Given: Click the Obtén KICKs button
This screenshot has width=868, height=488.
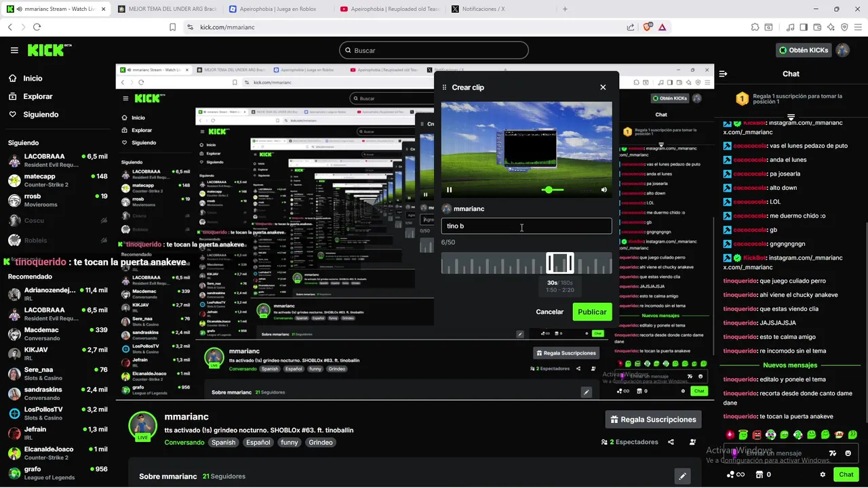Looking at the screenshot, I should pyautogui.click(x=803, y=50).
